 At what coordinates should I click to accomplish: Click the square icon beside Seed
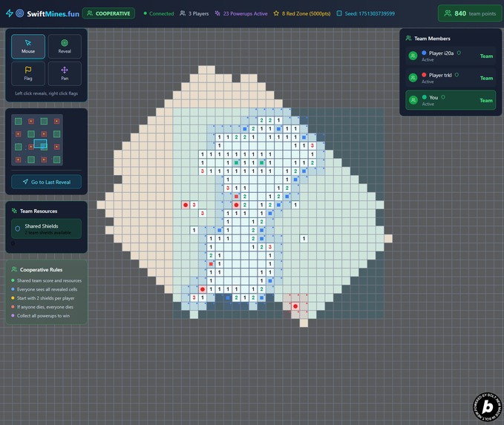pos(339,13)
